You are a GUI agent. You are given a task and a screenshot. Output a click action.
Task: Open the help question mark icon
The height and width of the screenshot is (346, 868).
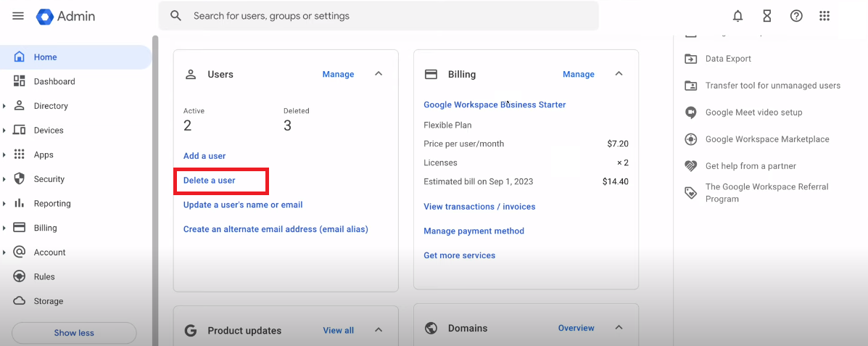(x=796, y=16)
